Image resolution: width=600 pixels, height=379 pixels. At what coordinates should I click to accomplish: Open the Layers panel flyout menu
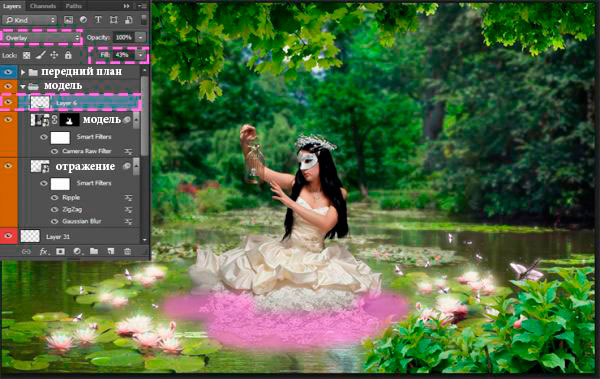click(142, 6)
